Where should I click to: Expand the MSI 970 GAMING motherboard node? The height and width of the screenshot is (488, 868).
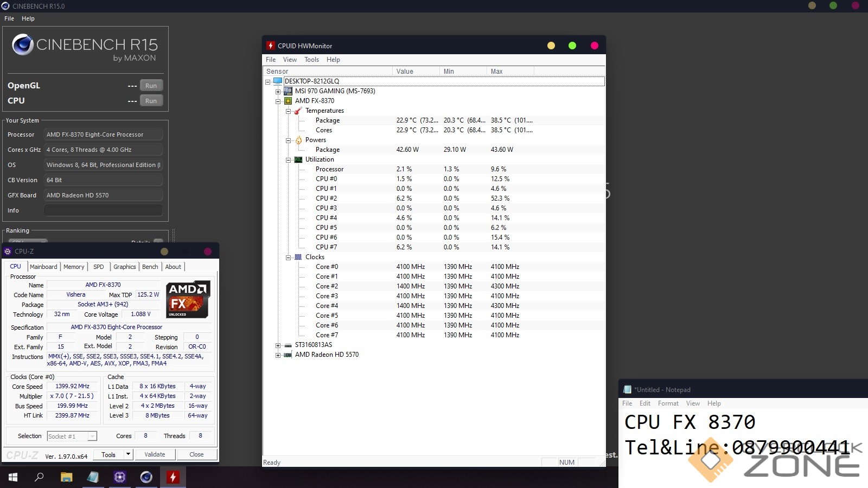coord(278,91)
